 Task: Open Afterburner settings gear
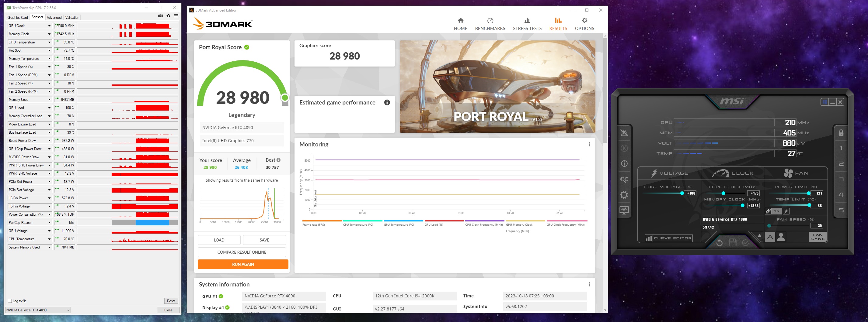(x=624, y=195)
